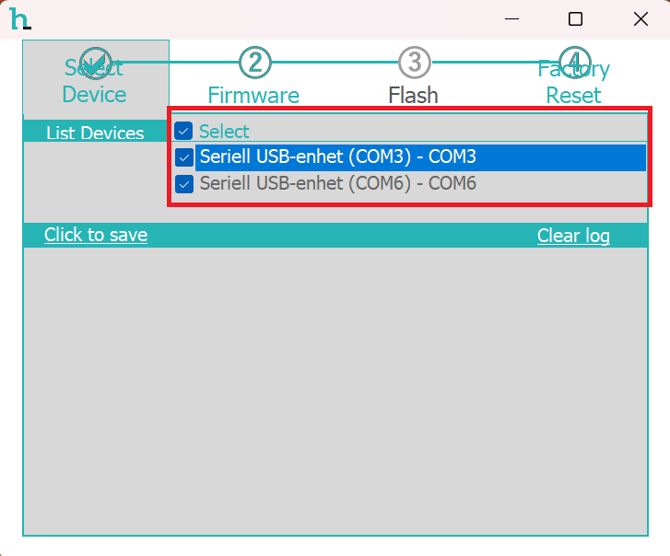Switch to the Firmware step label
This screenshot has width=670, height=556.
(x=254, y=95)
